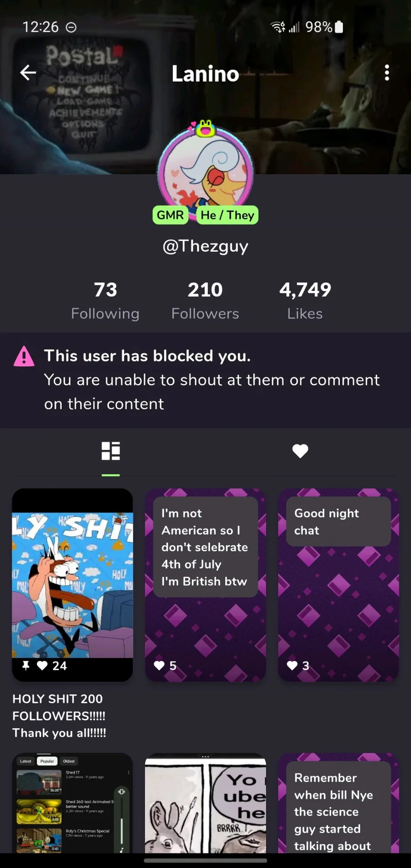Tap the He / They pronoun badge

click(227, 215)
